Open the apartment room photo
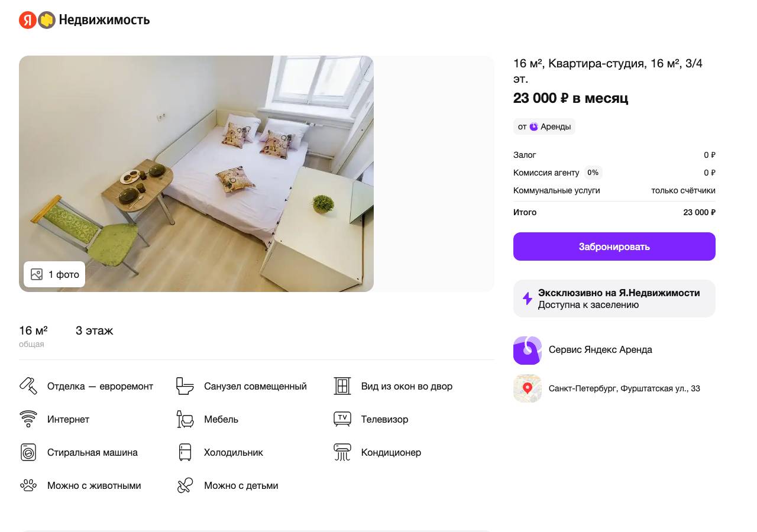The height and width of the screenshot is (532, 757). (x=196, y=174)
